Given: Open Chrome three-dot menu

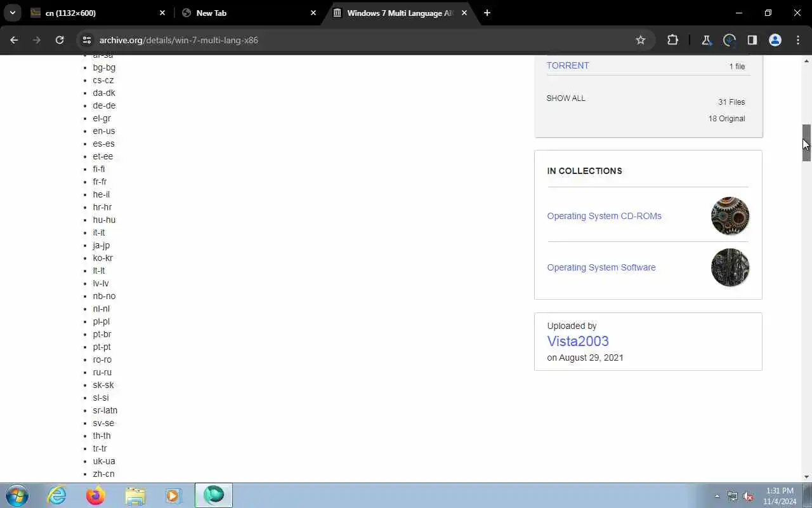Looking at the screenshot, I should tap(798, 40).
